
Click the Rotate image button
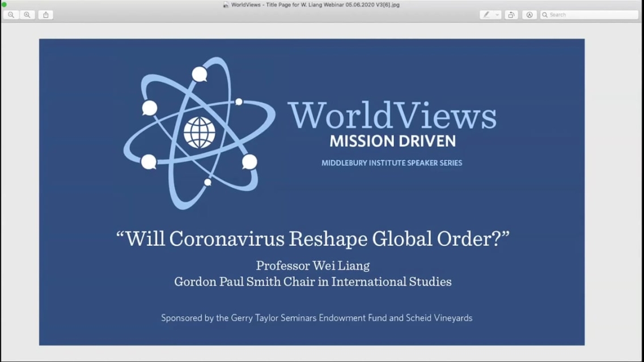point(511,15)
